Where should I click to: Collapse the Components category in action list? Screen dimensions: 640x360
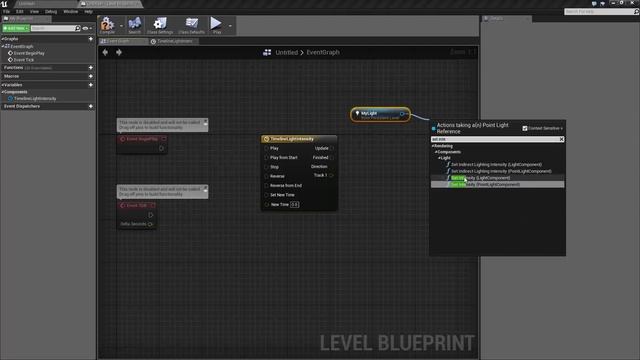pos(436,152)
